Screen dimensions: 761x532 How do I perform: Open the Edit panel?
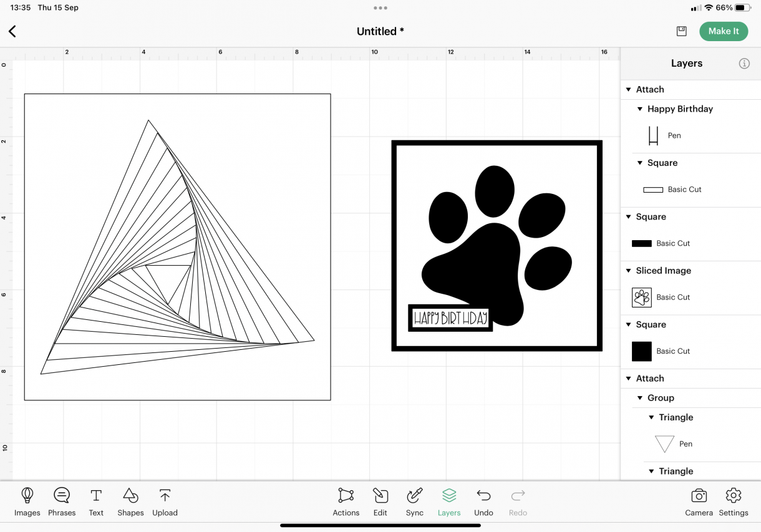tap(380, 501)
